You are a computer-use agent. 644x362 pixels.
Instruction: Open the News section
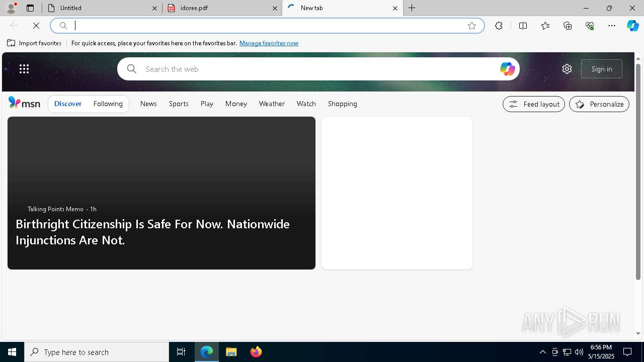[x=148, y=104]
